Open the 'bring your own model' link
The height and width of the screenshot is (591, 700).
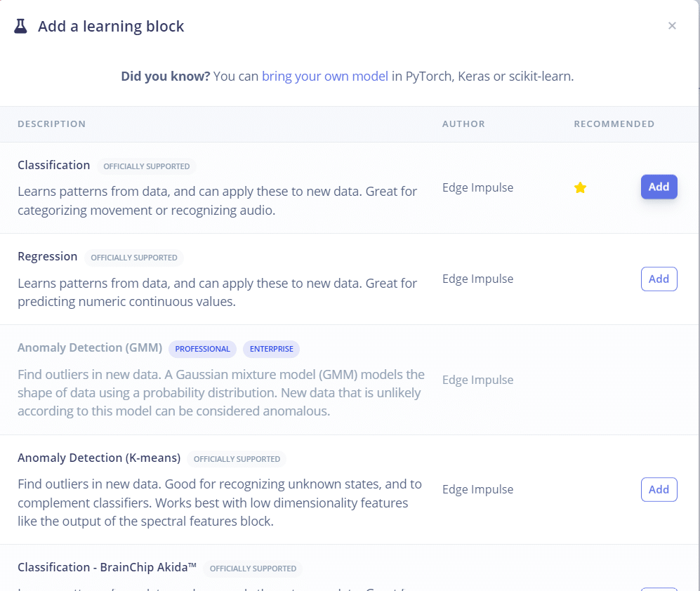click(324, 77)
